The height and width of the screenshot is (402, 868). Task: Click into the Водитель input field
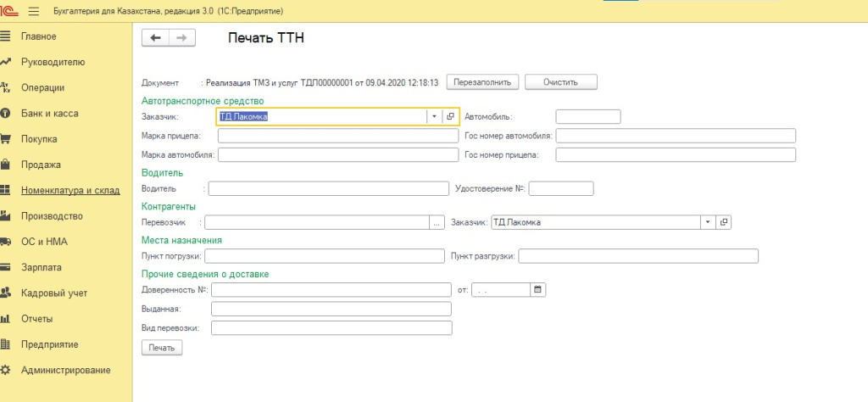(x=328, y=188)
